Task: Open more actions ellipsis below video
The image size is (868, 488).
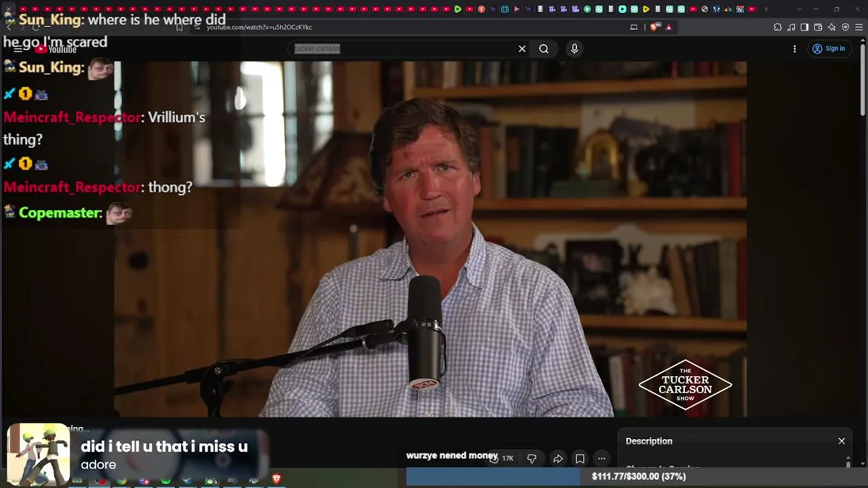Action: (601, 459)
